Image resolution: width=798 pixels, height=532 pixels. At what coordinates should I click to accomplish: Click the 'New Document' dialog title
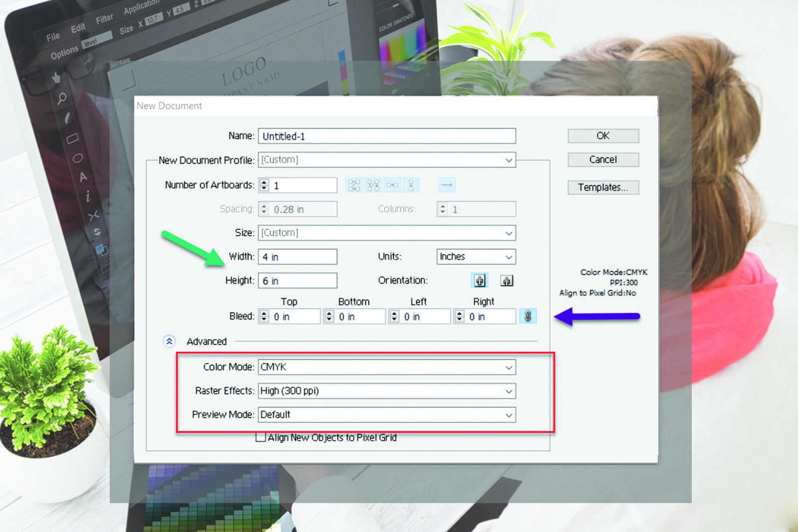(x=169, y=106)
